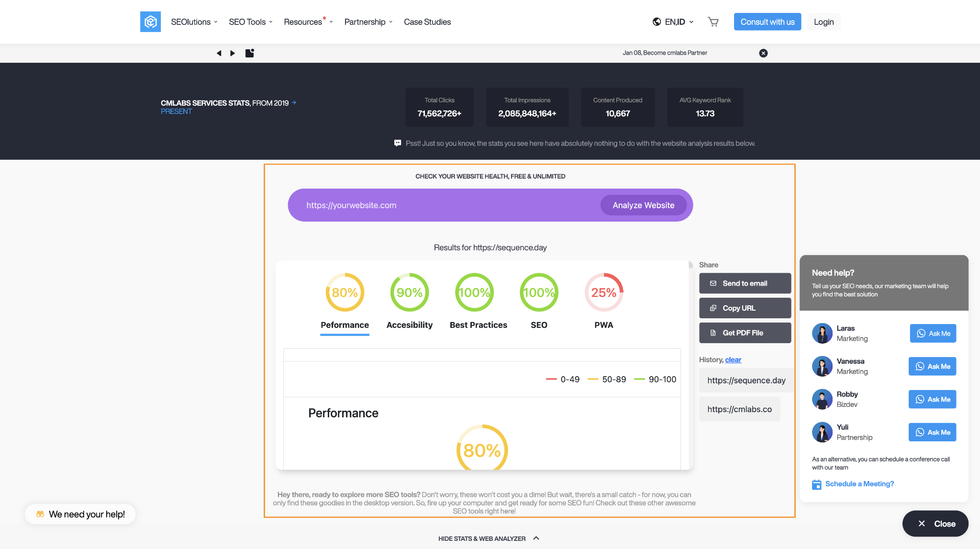Screen dimensions: 980x549
Task: Click the Content Produced stat card
Action: point(618,107)
